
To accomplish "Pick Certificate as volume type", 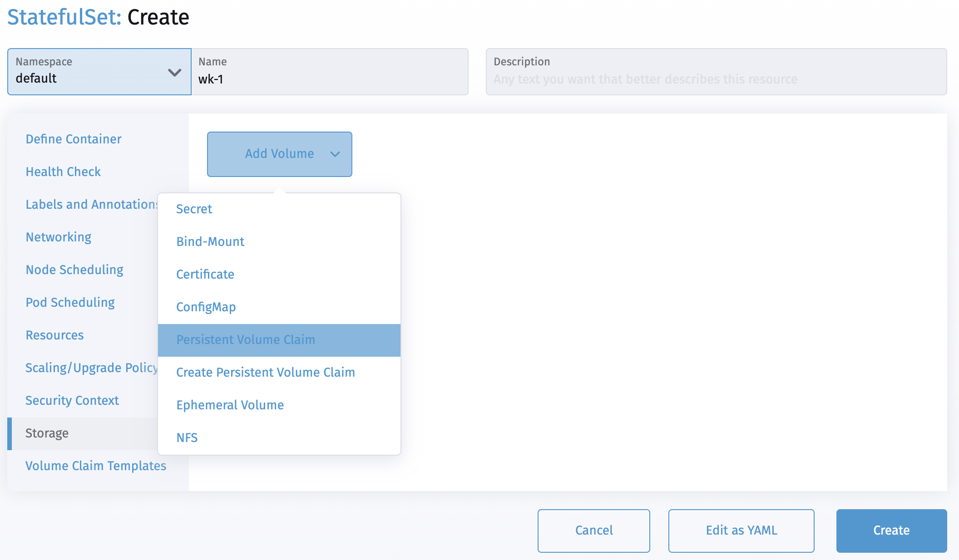I will (x=205, y=274).
